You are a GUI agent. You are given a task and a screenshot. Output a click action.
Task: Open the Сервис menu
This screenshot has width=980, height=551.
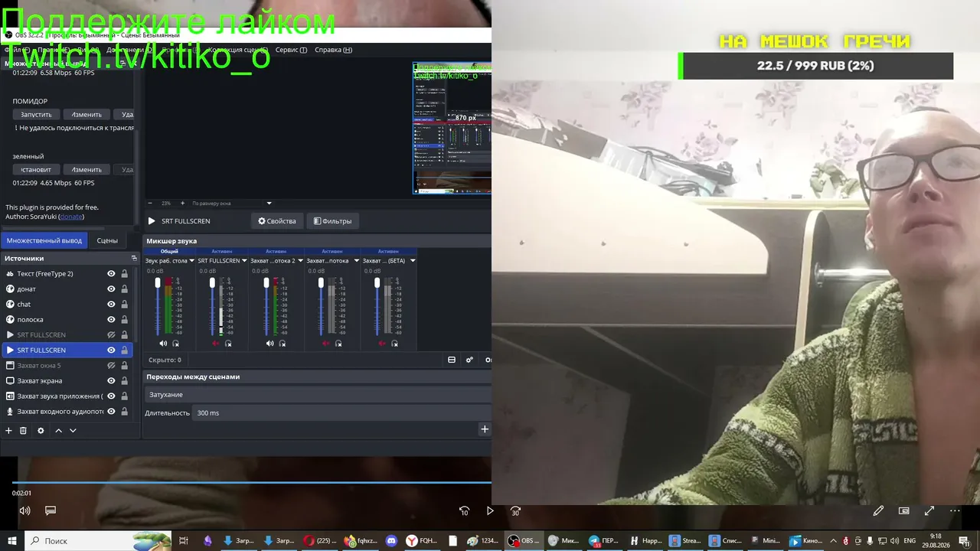[291, 50]
